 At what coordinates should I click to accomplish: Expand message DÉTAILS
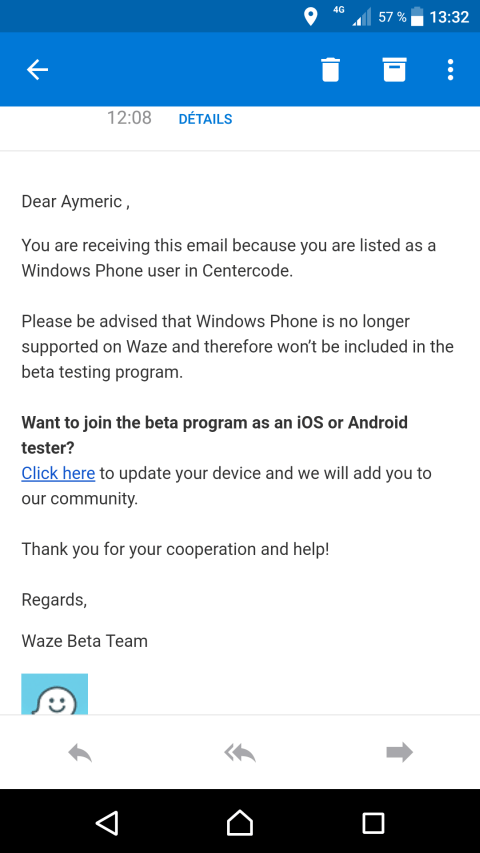pyautogui.click(x=205, y=119)
